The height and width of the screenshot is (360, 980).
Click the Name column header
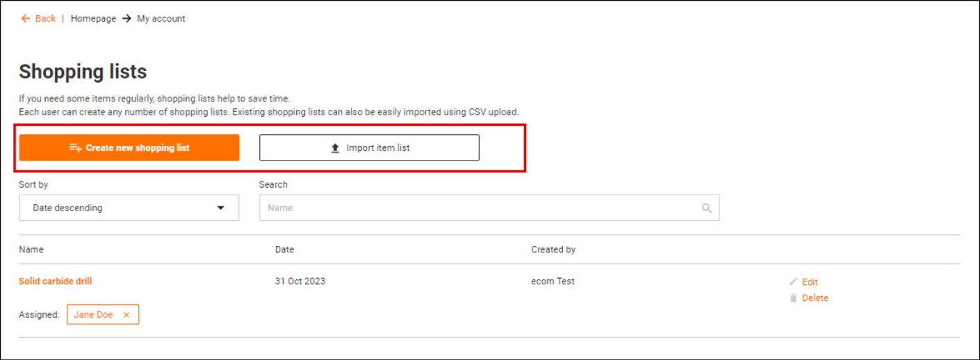(x=31, y=249)
